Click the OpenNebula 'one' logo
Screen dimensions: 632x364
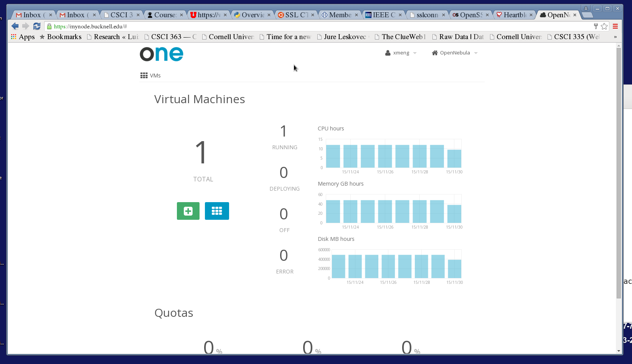click(162, 54)
